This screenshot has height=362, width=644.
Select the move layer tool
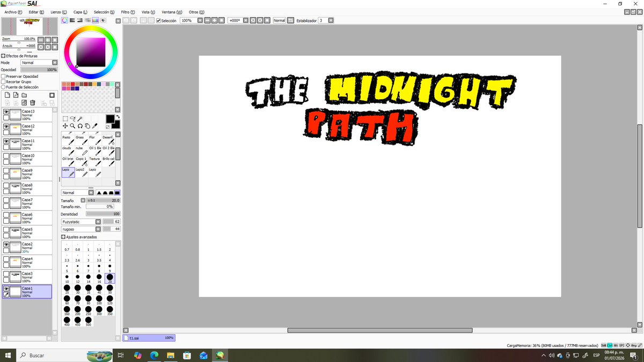pyautogui.click(x=65, y=126)
